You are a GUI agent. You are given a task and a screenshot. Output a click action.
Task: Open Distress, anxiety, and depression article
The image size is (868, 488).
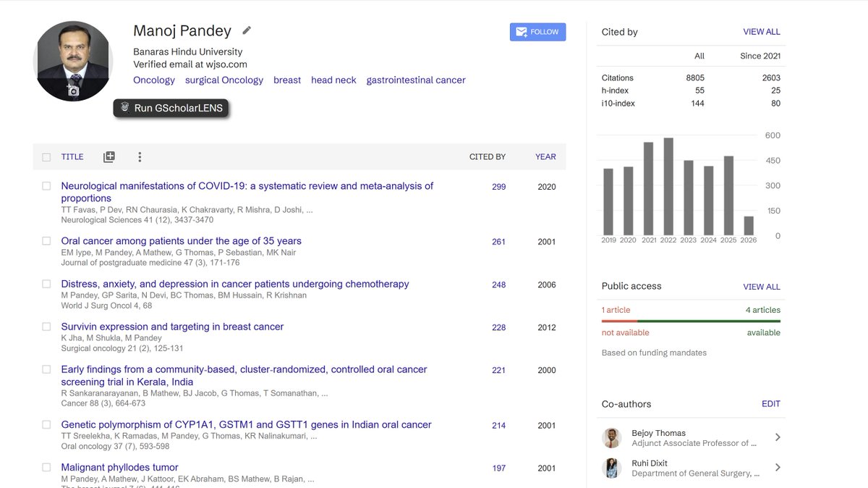pos(235,284)
